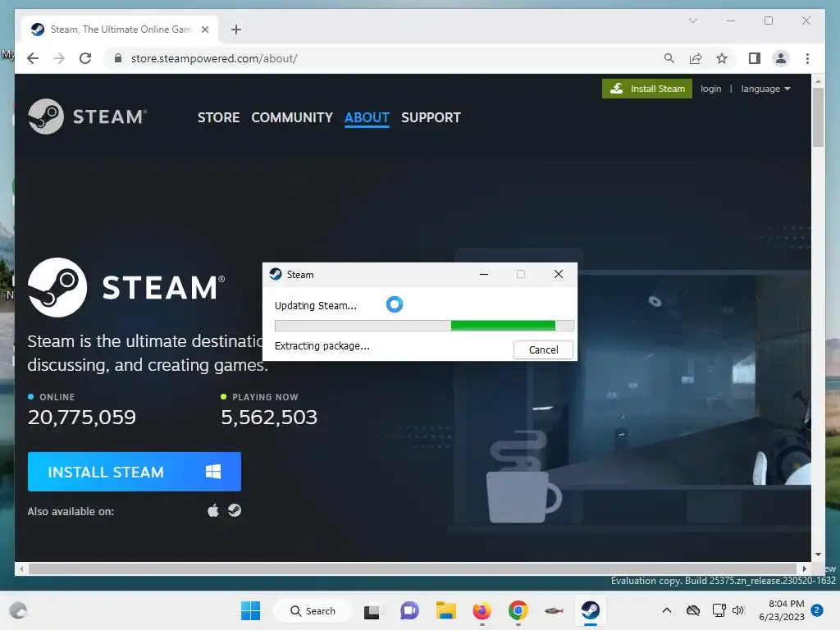Share this page via Chrome share icon
Image resolution: width=840 pixels, height=630 pixels.
[696, 58]
